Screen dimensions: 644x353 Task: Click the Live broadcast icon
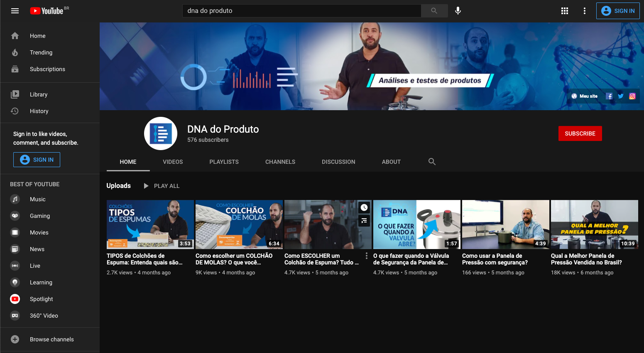pos(15,266)
